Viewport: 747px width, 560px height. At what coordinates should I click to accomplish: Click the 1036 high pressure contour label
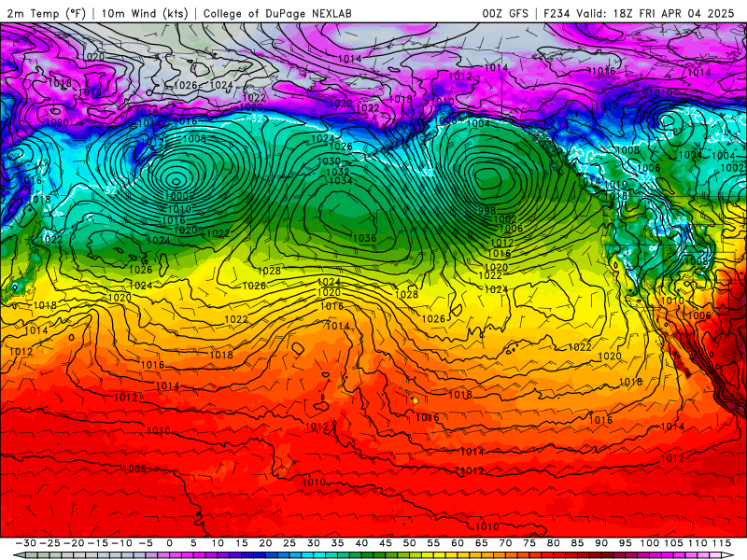365,238
